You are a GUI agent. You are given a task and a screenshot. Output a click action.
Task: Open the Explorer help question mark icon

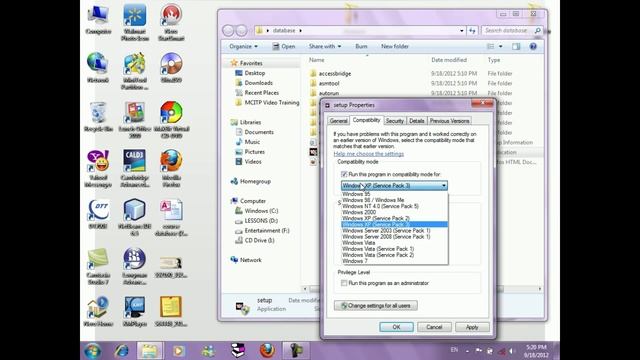(533, 47)
